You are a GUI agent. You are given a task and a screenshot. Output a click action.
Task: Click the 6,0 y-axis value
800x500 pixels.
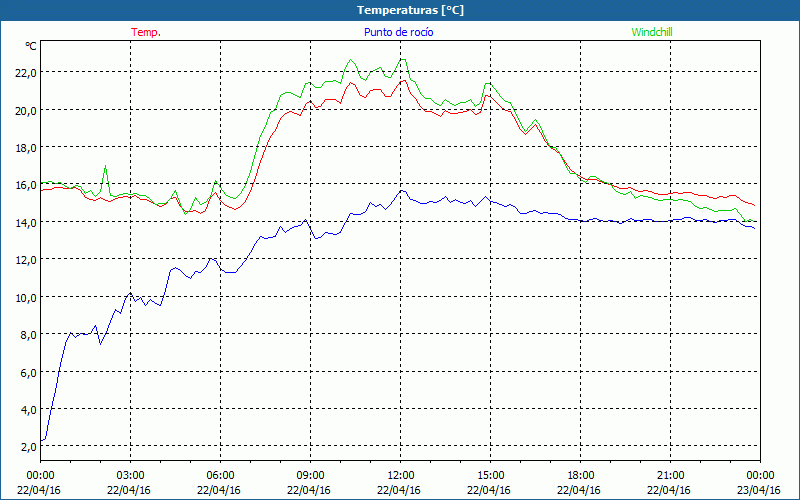click(x=28, y=372)
